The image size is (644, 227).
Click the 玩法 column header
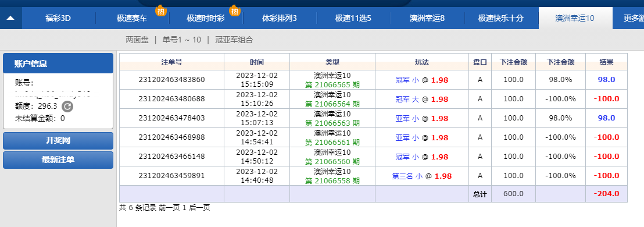(x=422, y=62)
